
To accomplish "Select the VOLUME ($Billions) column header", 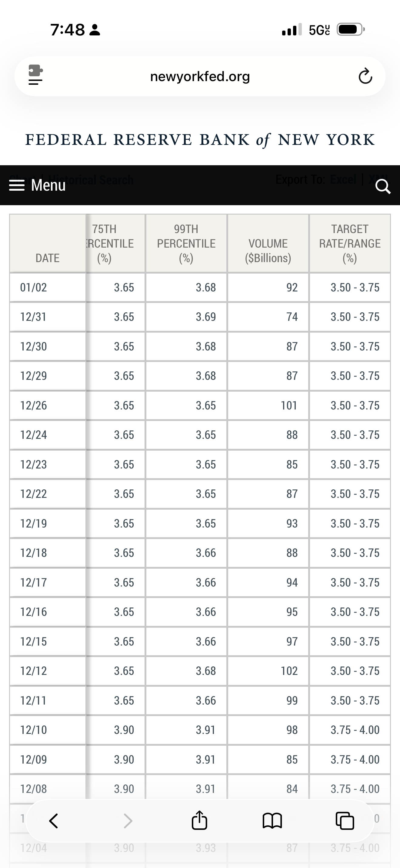I will (x=268, y=250).
